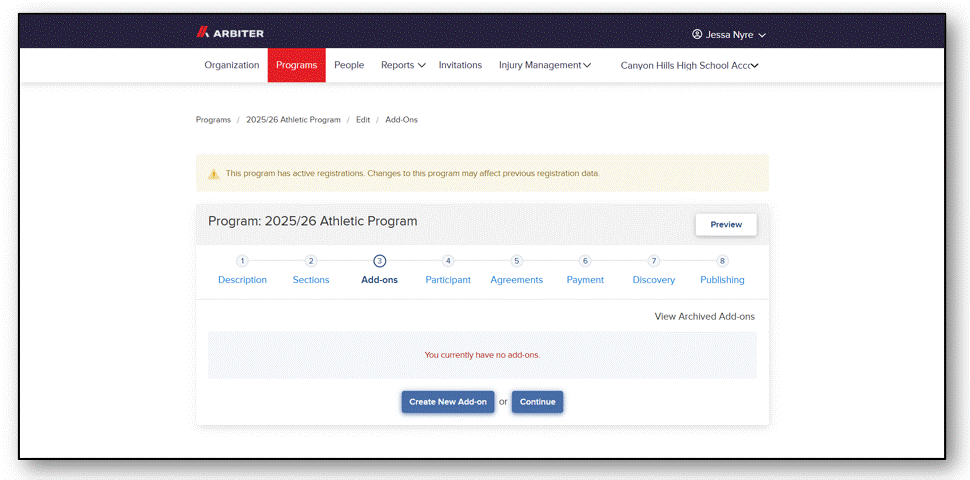Click the step 4 circle for Participant
This screenshot has height=480, width=970.
[448, 261]
